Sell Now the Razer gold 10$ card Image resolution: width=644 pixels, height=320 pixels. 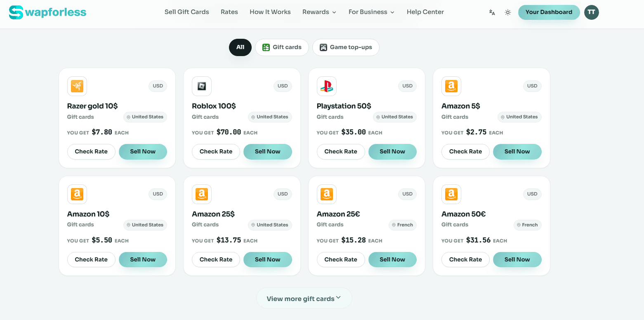pos(143,152)
